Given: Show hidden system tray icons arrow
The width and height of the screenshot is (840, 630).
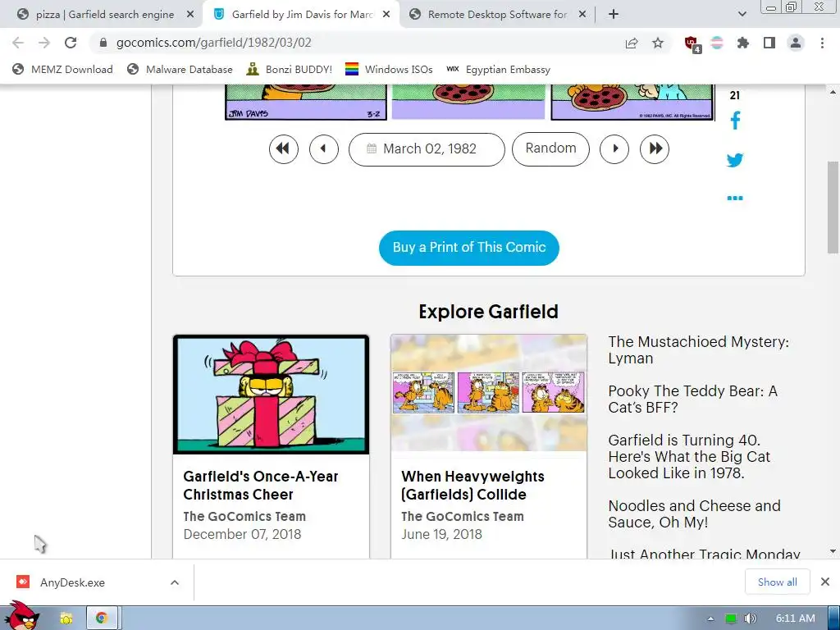Looking at the screenshot, I should point(710,619).
